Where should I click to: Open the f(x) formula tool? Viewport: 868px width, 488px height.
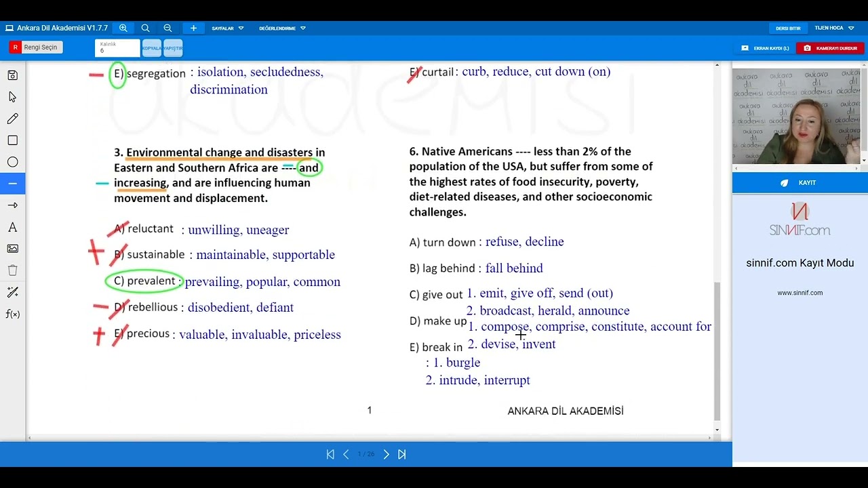12,314
